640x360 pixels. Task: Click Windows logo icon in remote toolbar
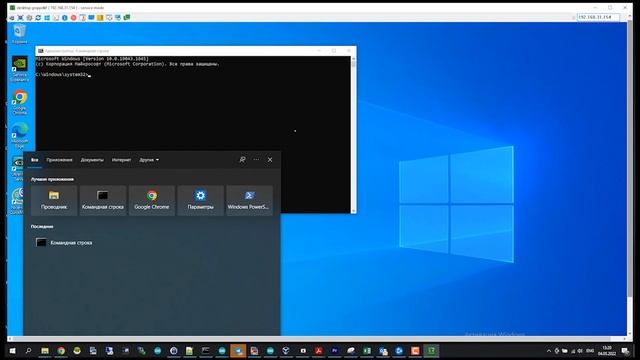point(47,18)
